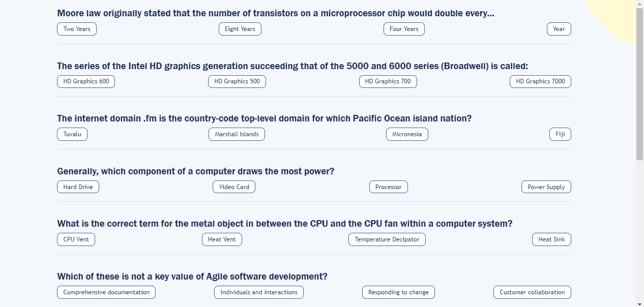
Task: Pick the 'Processor' answer
Action: 389,187
